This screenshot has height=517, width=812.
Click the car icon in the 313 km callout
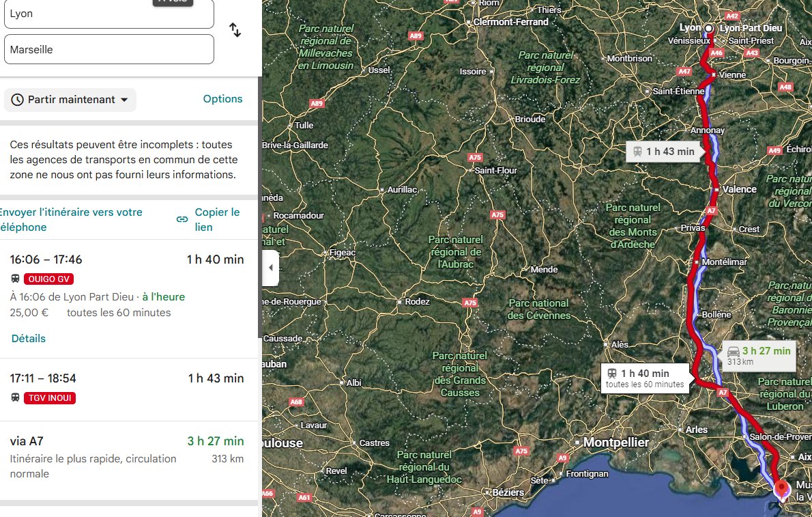(x=734, y=351)
